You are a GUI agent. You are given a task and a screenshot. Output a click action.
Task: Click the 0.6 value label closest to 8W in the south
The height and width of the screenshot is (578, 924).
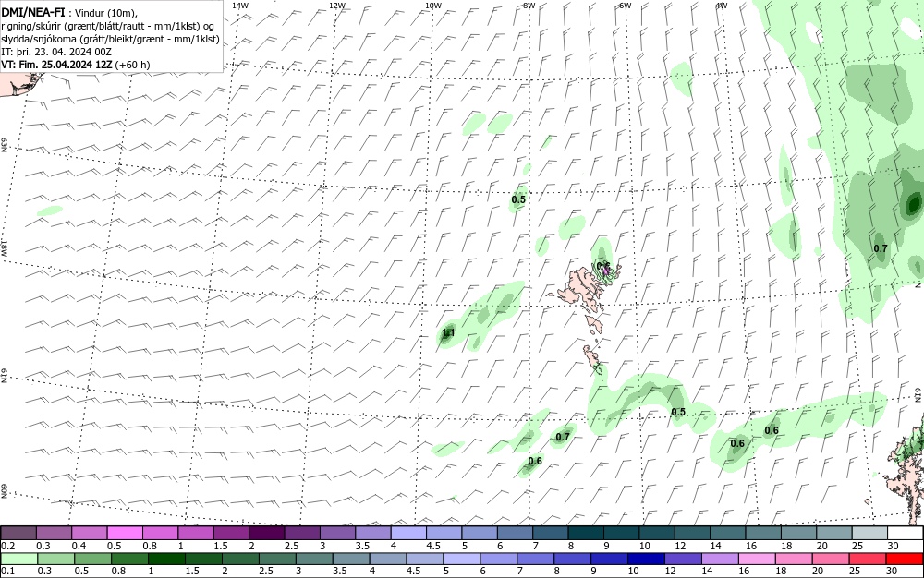[x=535, y=461]
